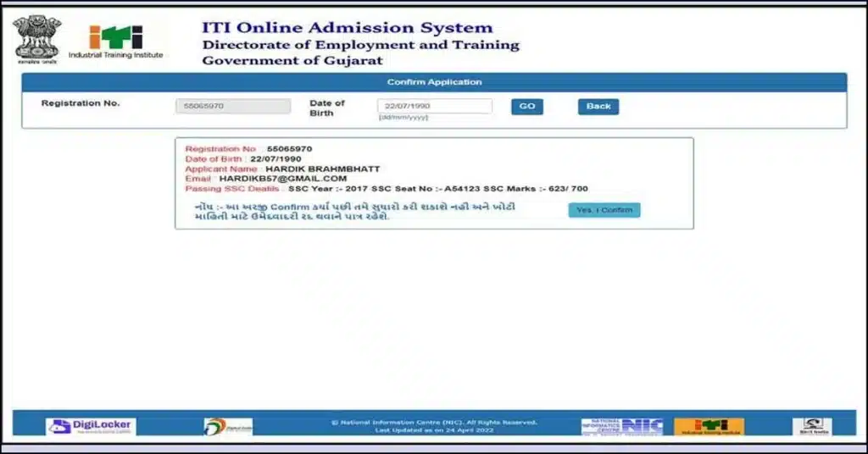The image size is (868, 454).
Task: Click the Passing SSC Details label
Action: (232, 189)
